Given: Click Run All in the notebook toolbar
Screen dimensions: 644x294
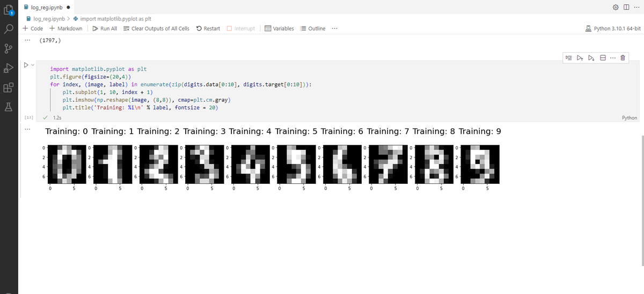Looking at the screenshot, I should point(105,28).
